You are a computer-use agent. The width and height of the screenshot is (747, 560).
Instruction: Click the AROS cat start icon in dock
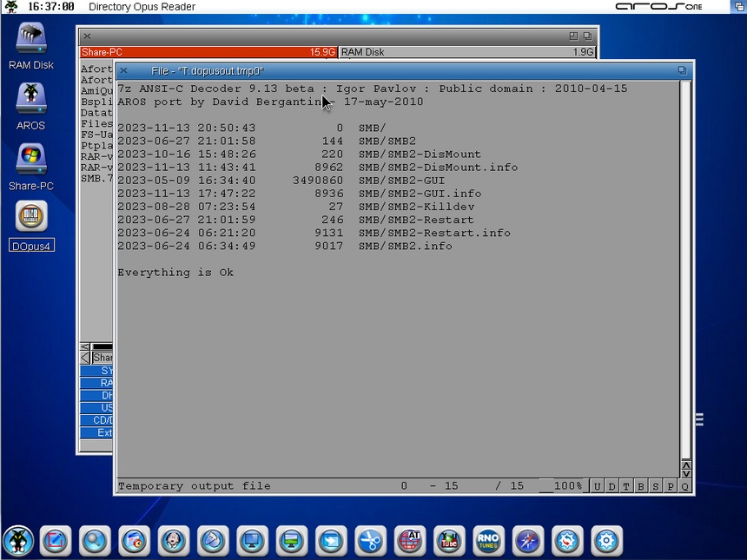18,541
